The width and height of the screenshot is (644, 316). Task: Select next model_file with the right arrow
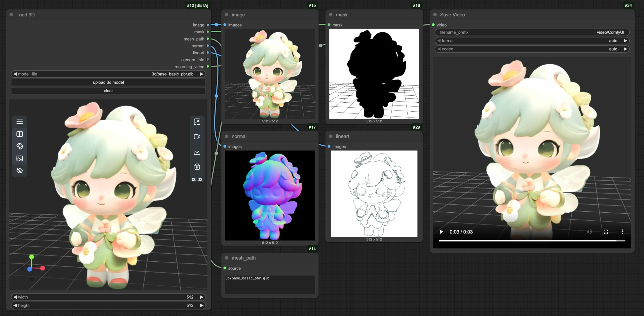(202, 74)
